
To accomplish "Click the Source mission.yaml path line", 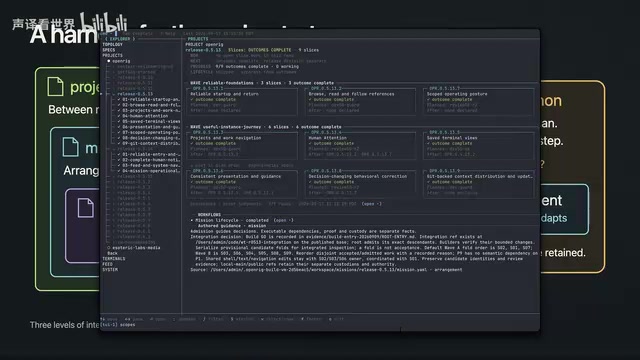I will (326, 270).
